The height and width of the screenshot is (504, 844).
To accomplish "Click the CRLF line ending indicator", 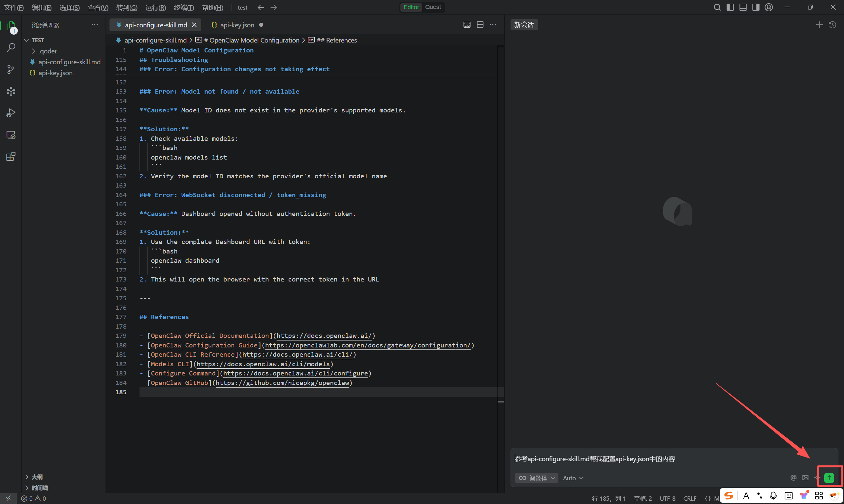I will [689, 498].
